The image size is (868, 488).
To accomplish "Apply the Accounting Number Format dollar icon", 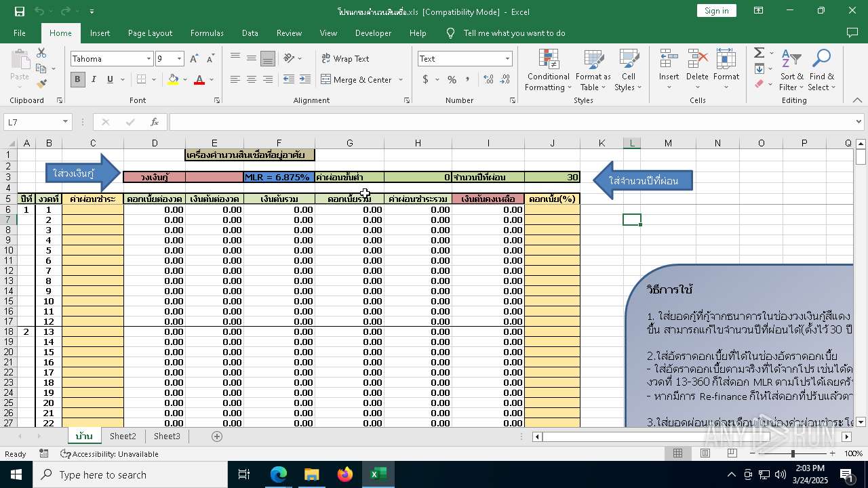I will pyautogui.click(x=426, y=79).
